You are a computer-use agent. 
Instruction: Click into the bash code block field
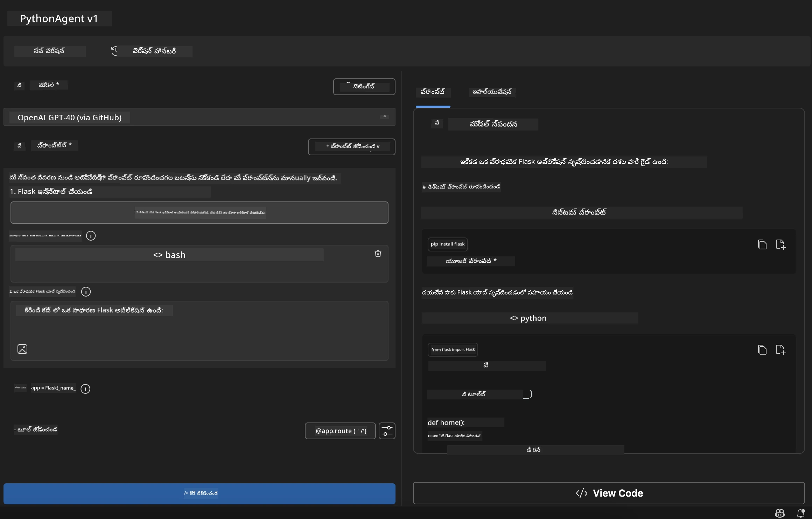tap(199, 264)
